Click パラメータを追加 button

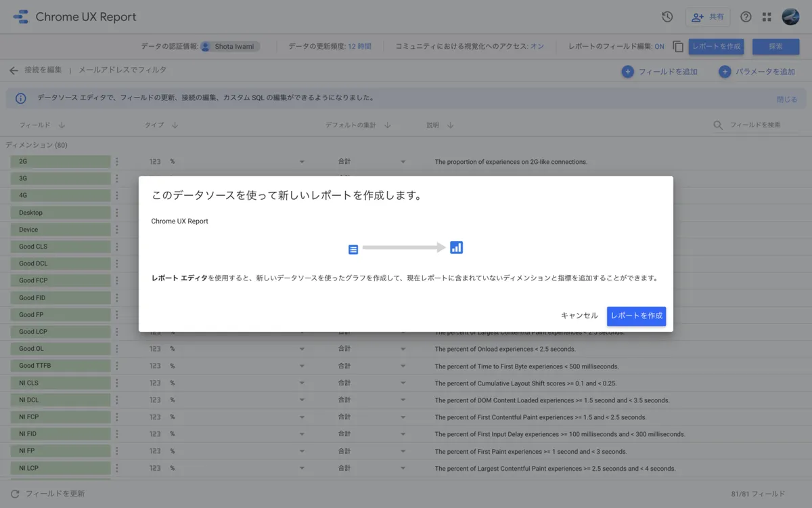pyautogui.click(x=757, y=72)
